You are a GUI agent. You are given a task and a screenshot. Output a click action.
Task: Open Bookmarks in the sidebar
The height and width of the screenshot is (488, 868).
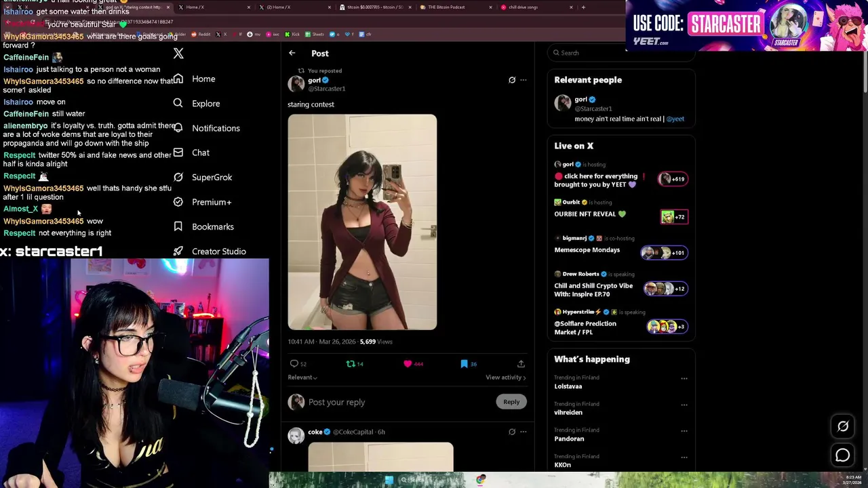tap(203, 226)
